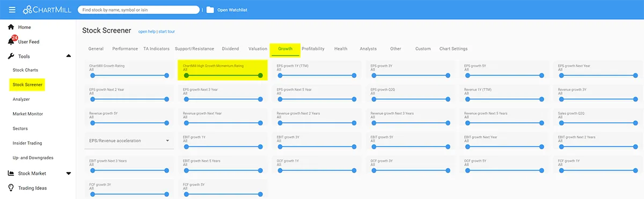Click the EPS growth Next Year slider

pos(598,76)
